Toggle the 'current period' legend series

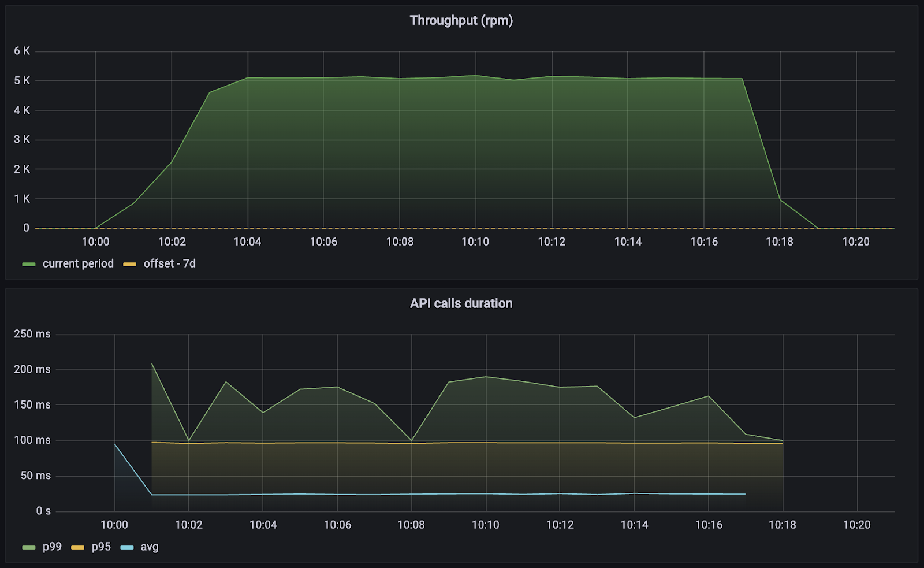pos(78,263)
